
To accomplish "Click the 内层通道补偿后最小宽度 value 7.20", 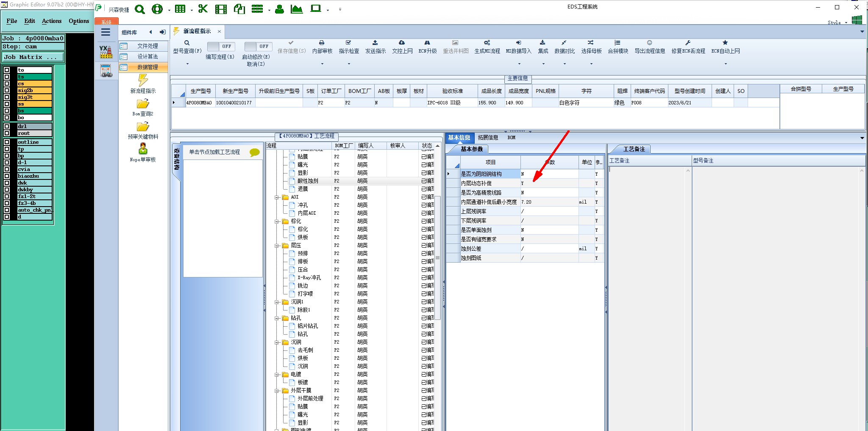I will (549, 202).
